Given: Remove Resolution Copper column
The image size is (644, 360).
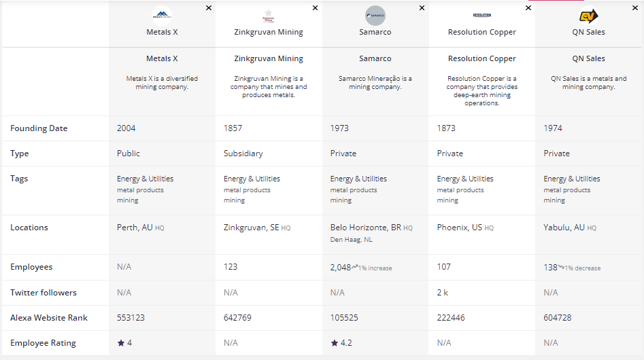Looking at the screenshot, I should (x=528, y=8).
